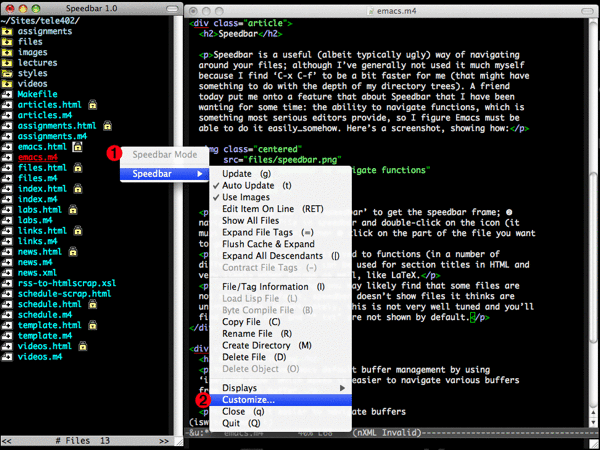Choose Show All Files
Viewport: 600px width, 450px height.
280,221
